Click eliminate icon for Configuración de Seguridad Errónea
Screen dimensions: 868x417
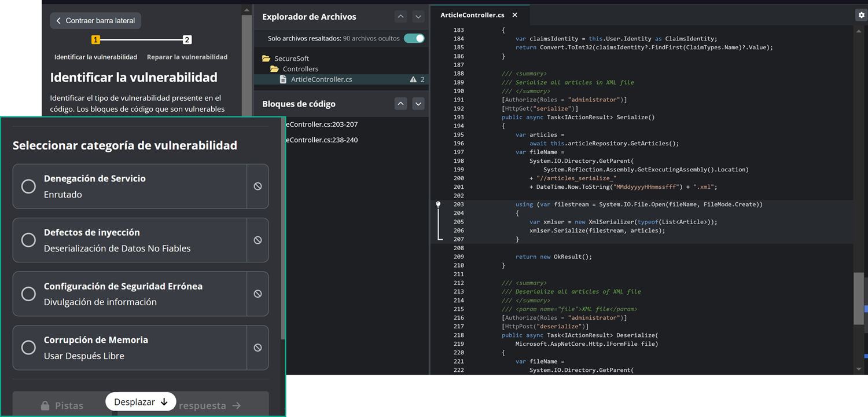point(258,294)
